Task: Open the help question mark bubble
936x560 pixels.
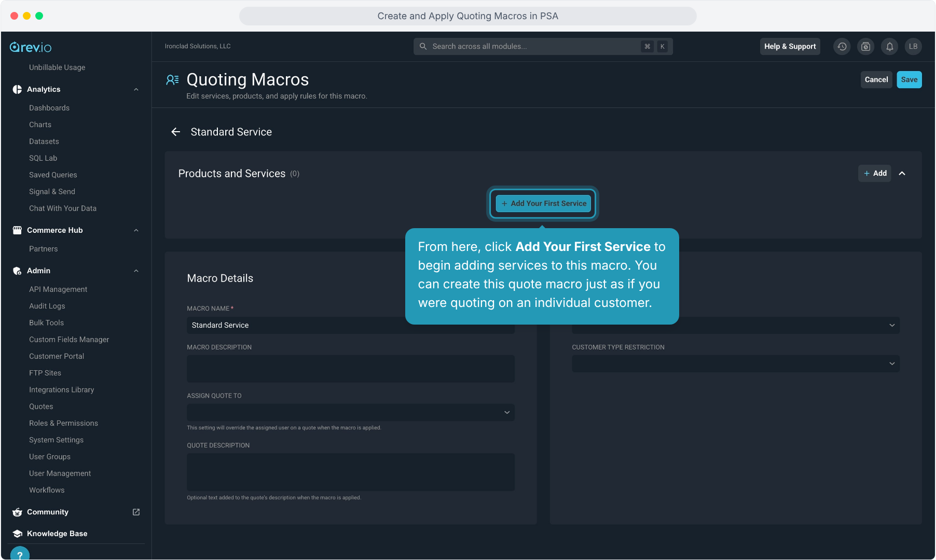Action: (x=20, y=554)
